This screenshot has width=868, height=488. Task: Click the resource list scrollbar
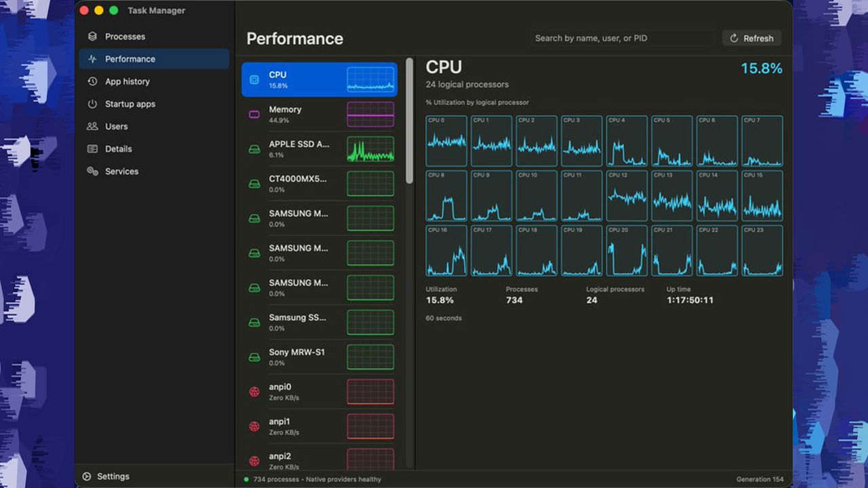click(x=410, y=121)
